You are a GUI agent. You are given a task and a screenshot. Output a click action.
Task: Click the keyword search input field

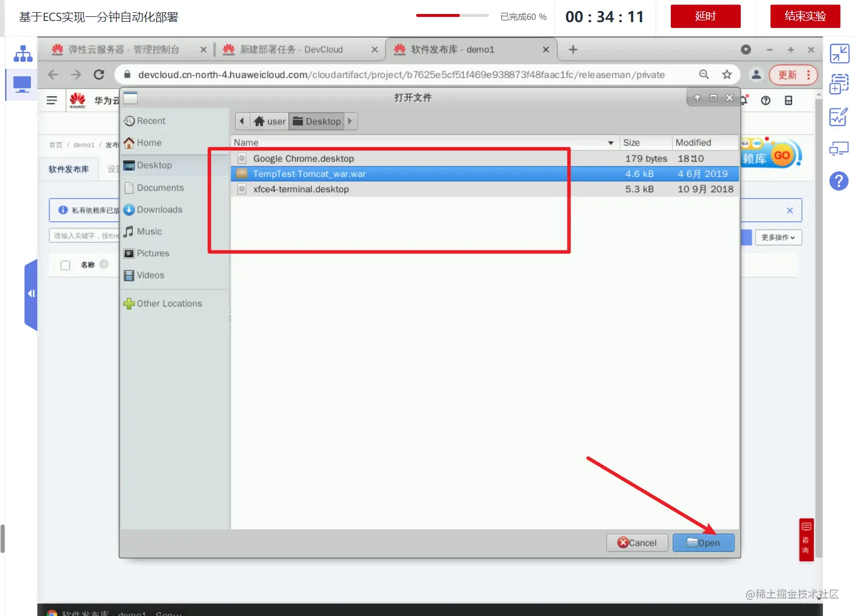[85, 235]
